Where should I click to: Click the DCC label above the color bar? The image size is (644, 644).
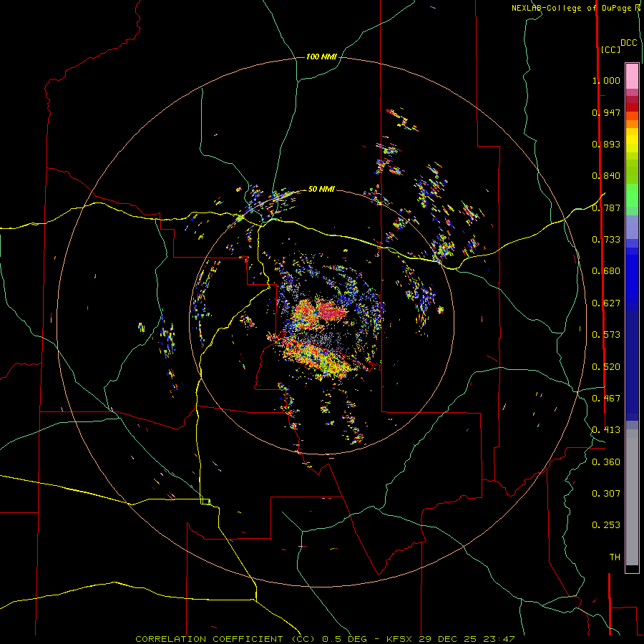628,43
